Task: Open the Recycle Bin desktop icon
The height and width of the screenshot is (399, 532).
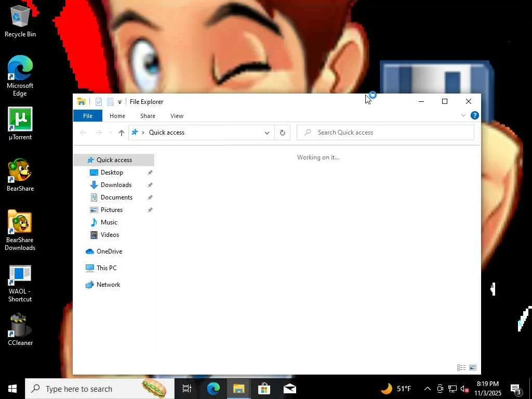Action: point(20,20)
